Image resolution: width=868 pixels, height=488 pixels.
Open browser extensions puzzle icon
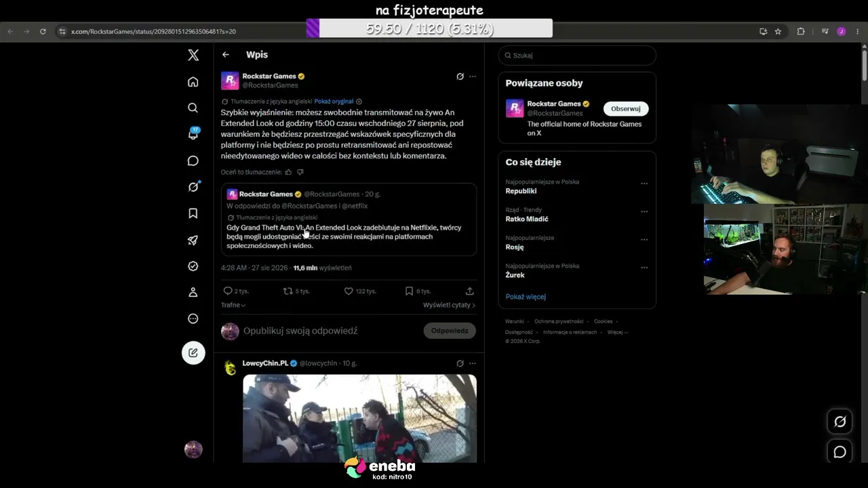pyautogui.click(x=801, y=31)
